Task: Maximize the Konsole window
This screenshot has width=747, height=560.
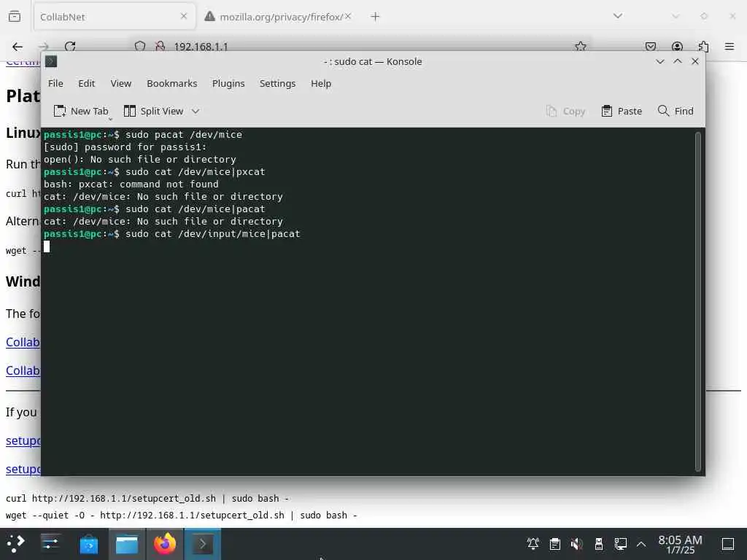Action: pos(678,61)
